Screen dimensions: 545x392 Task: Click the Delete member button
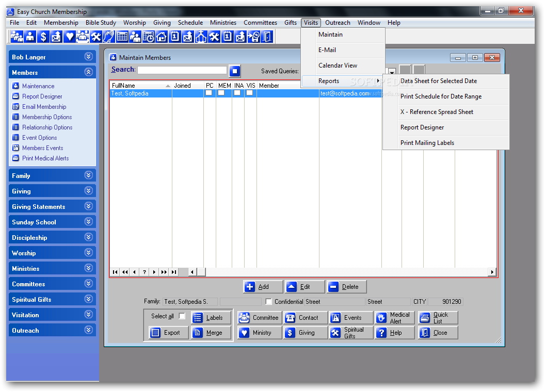coord(346,287)
